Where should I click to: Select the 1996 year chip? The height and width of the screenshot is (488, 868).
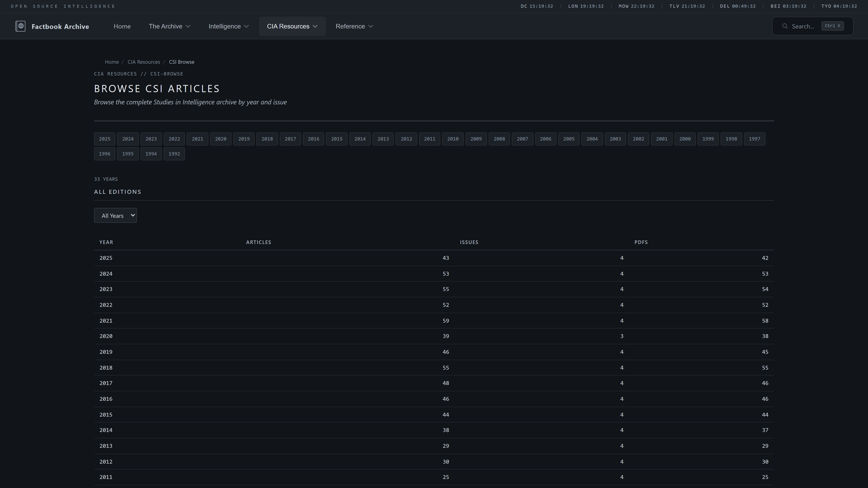click(x=104, y=154)
